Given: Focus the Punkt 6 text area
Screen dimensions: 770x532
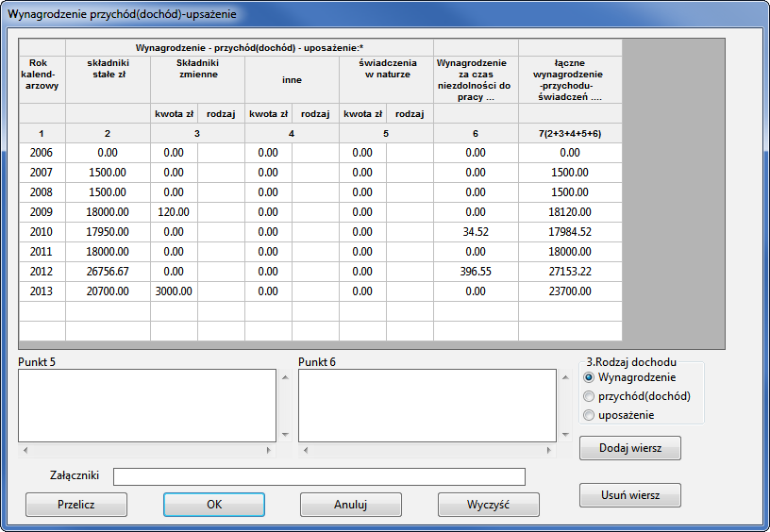Looking at the screenshot, I should click(x=427, y=405).
